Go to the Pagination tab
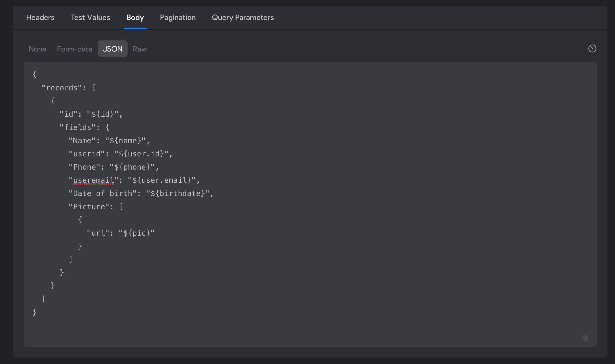Viewport: 615px width, 364px height. 178,18
